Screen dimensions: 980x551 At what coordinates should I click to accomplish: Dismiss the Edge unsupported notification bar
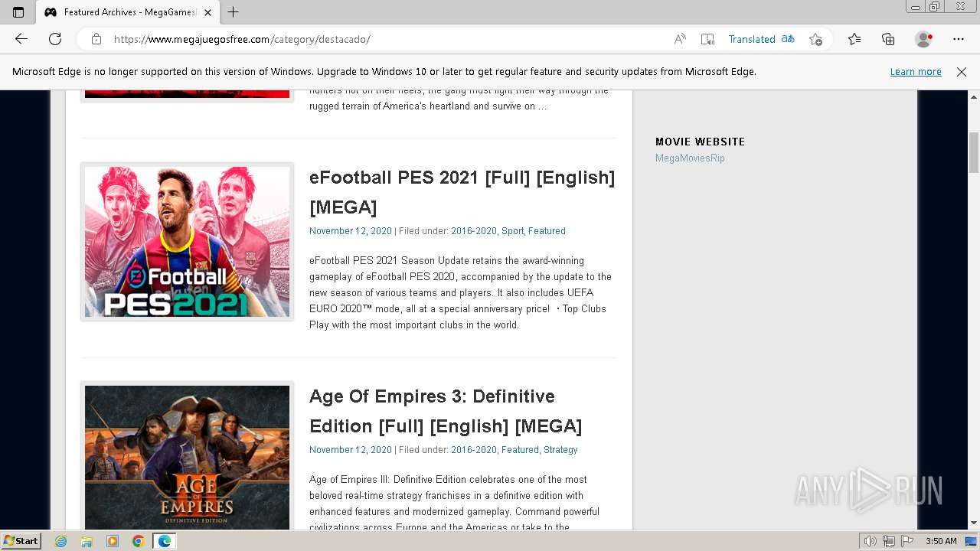pyautogui.click(x=962, y=72)
